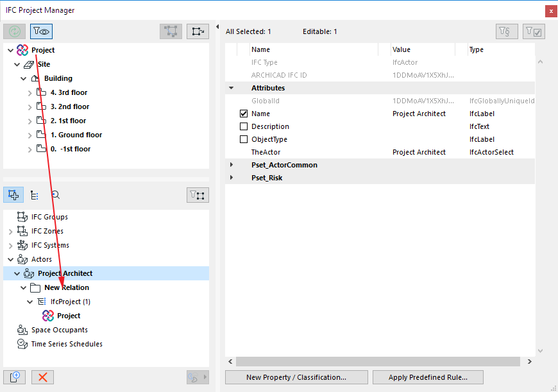Screen dimensions: 558x392
Task: Select the Site node in the tree
Action: coord(44,64)
